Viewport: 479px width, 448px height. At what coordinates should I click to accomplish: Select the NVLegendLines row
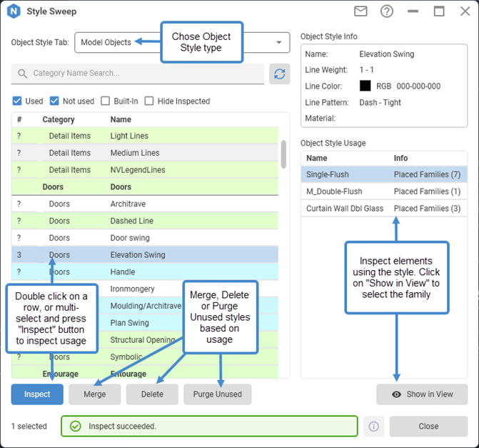click(145, 170)
